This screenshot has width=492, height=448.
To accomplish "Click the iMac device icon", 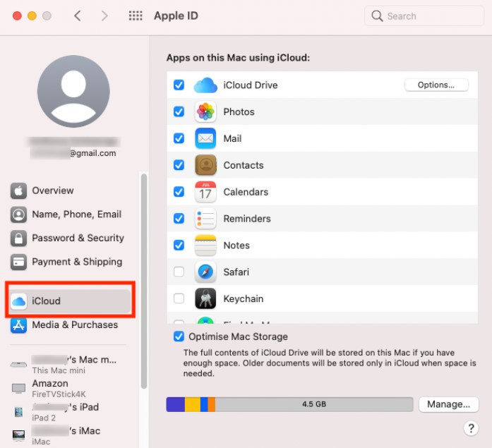I will click(18, 435).
